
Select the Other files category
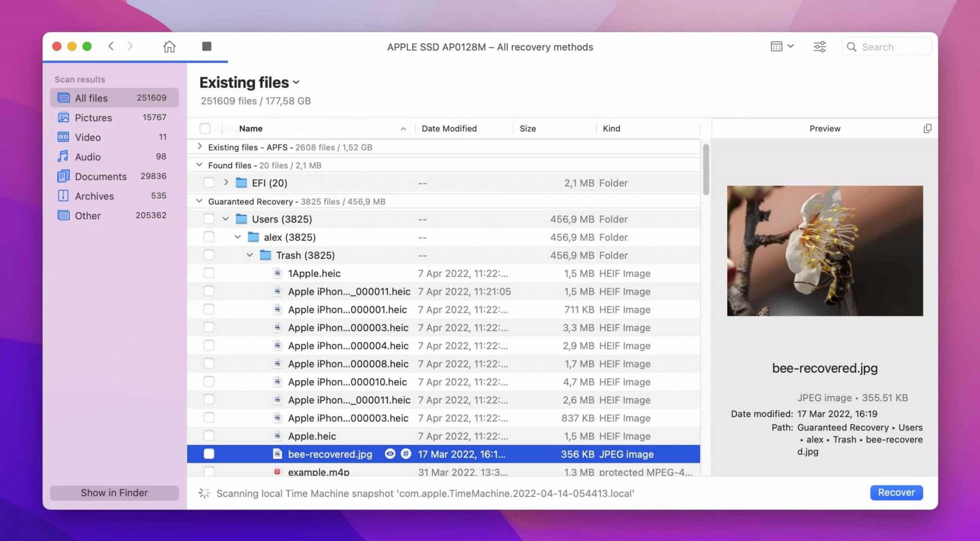coord(88,215)
